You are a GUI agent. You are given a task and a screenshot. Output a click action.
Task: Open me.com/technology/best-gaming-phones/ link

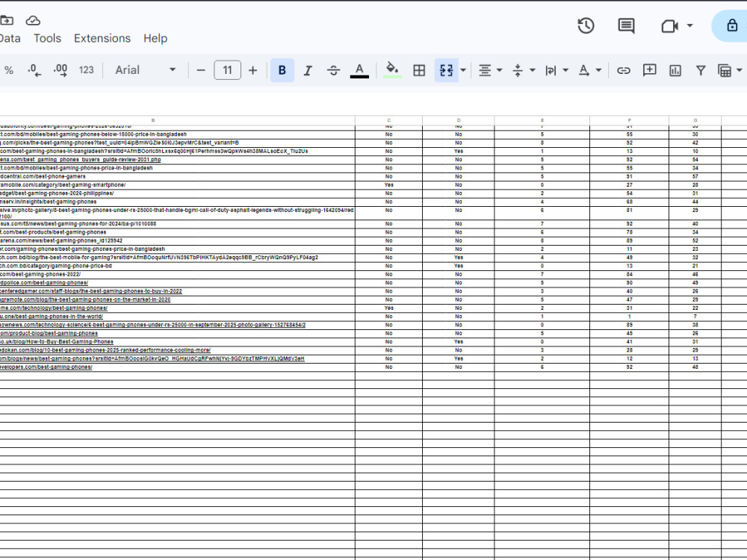point(54,308)
